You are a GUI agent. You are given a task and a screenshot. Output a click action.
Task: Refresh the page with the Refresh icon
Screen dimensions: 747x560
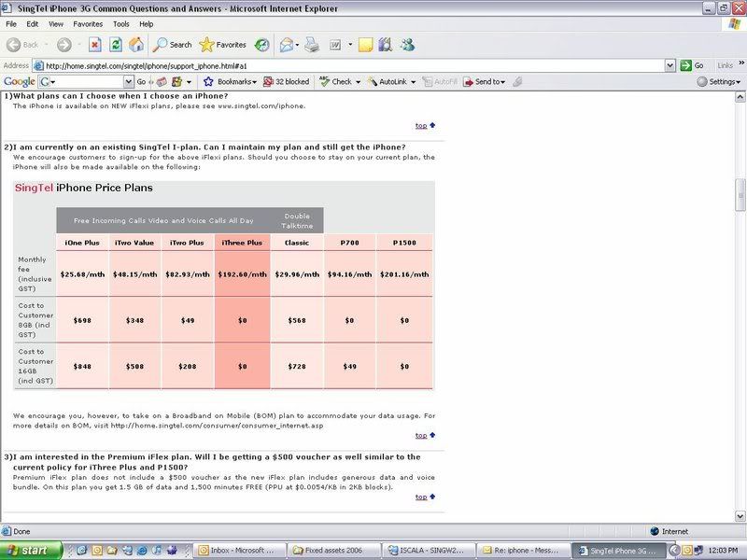[116, 44]
